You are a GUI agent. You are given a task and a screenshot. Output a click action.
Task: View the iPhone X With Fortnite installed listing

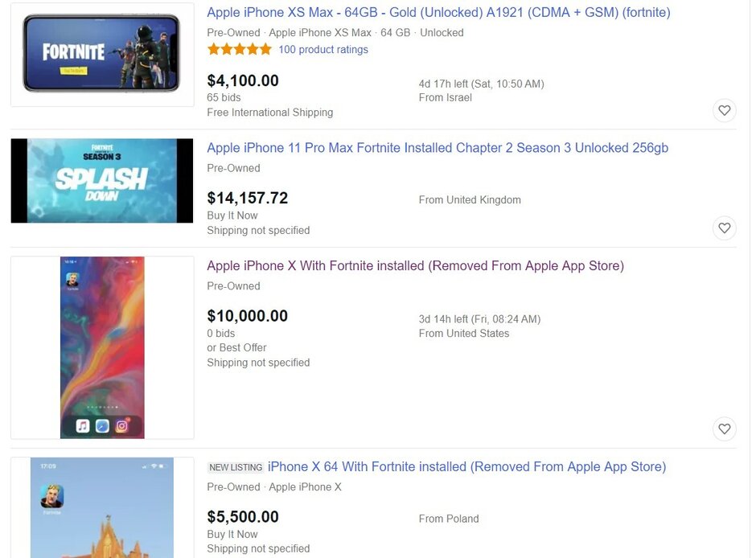click(x=415, y=265)
